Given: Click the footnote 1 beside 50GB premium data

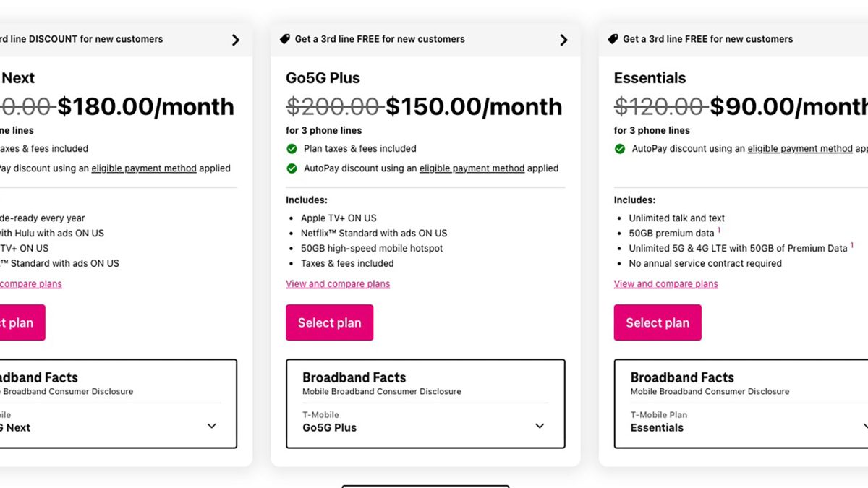Looking at the screenshot, I should (719, 231).
